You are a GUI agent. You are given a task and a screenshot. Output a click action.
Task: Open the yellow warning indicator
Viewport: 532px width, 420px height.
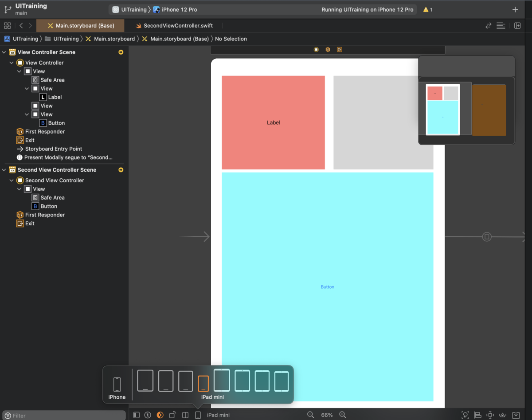click(428, 9)
